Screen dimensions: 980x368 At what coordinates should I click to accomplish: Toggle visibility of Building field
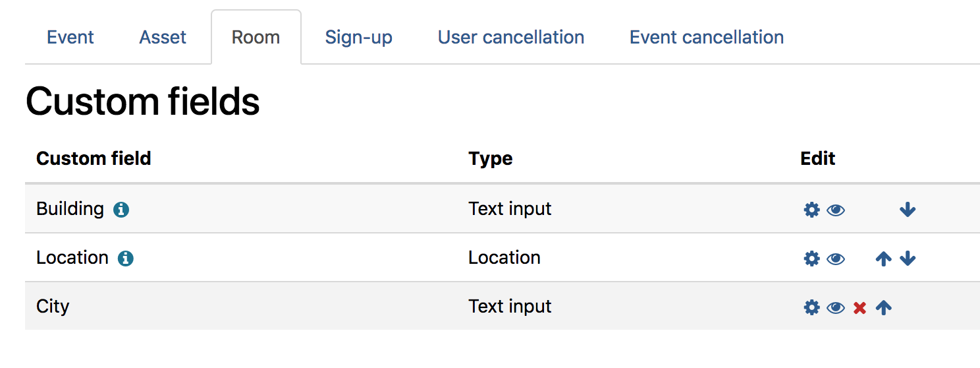836,210
